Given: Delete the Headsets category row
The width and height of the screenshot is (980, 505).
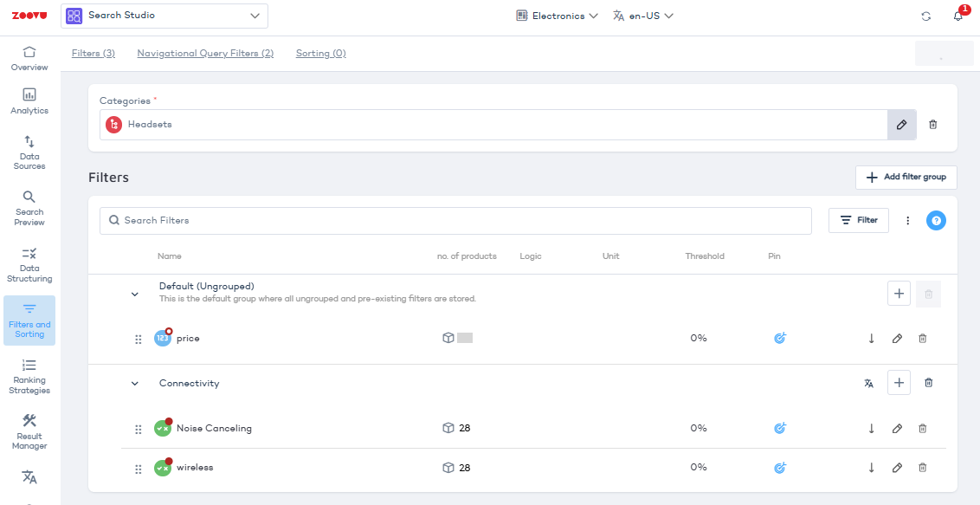Looking at the screenshot, I should coord(932,125).
